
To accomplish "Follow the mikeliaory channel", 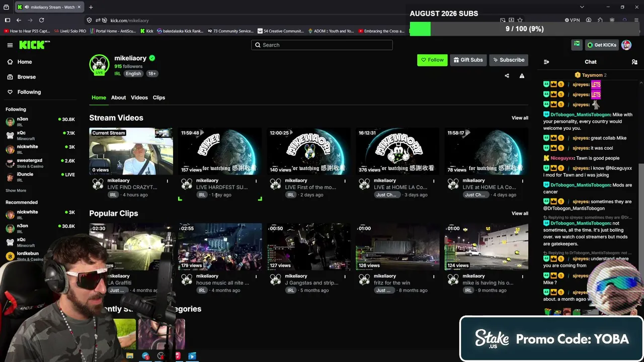I will point(432,60).
